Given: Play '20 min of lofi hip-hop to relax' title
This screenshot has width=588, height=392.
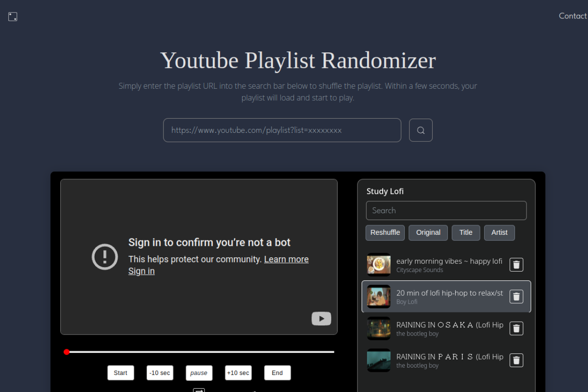Looking at the screenshot, I should pyautogui.click(x=450, y=293).
